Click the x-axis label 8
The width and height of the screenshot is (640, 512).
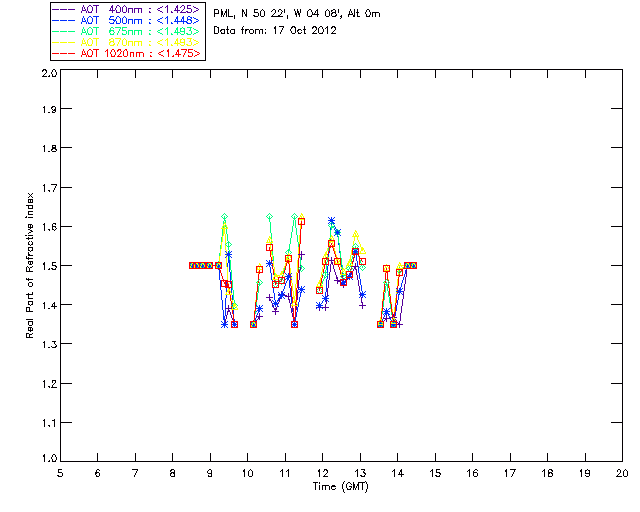[172, 473]
